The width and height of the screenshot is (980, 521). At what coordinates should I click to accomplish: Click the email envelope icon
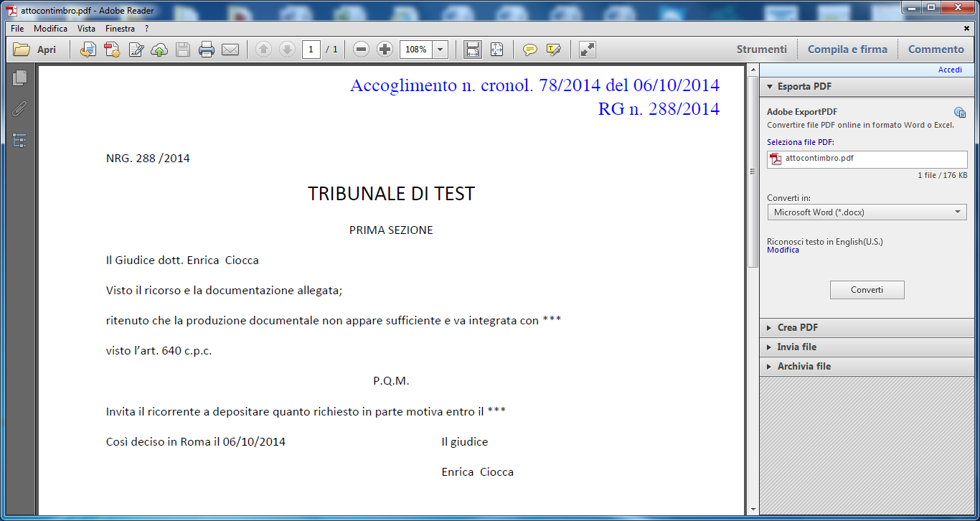pos(230,50)
